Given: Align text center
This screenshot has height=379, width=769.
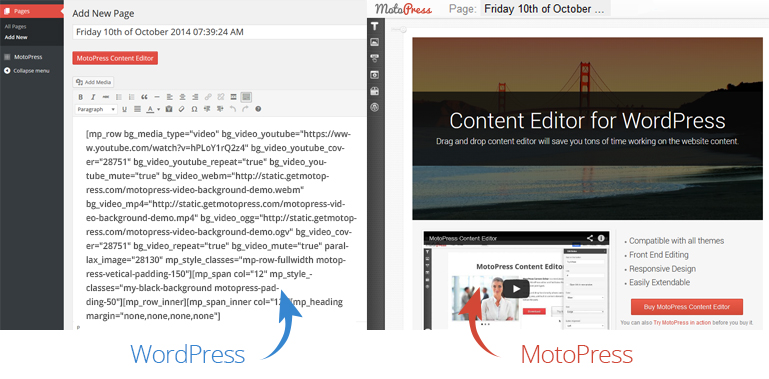Looking at the screenshot, I should (182, 97).
